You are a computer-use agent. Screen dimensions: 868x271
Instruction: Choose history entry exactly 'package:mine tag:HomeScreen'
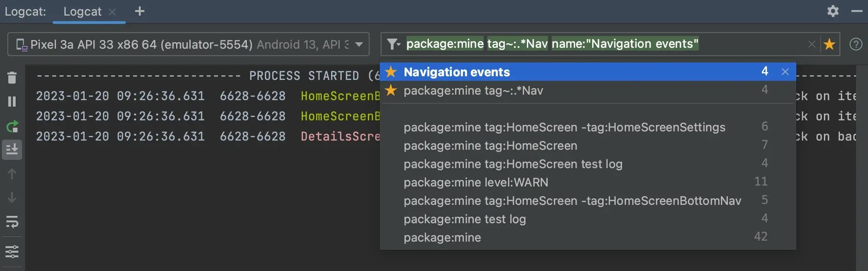point(588,146)
